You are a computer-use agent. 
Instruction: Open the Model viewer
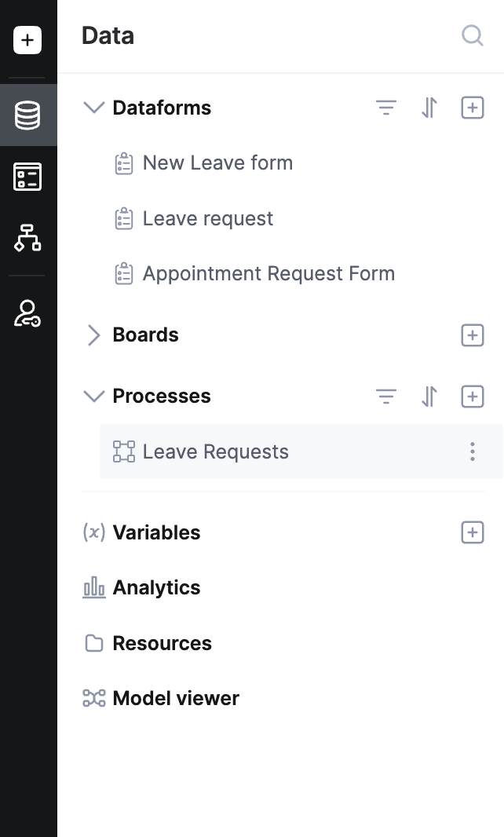point(175,698)
